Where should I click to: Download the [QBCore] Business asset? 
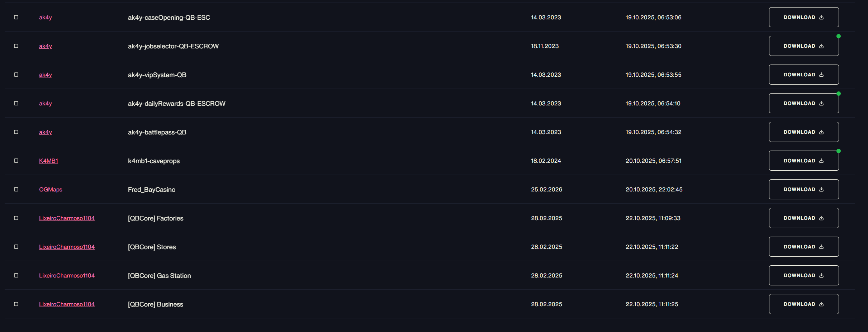point(803,304)
